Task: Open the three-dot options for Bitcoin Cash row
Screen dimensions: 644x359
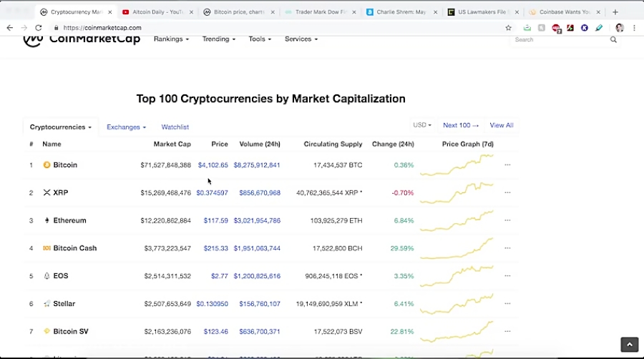Action: [507, 248]
